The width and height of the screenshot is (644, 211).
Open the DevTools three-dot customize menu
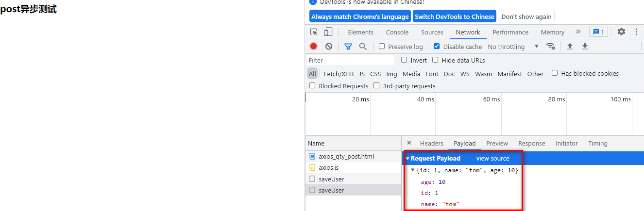coord(636,32)
